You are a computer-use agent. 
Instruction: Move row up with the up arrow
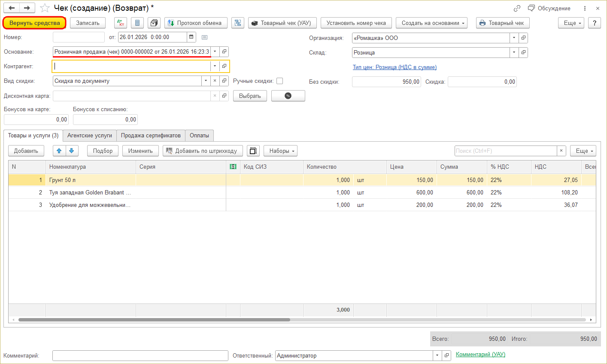[x=59, y=151]
